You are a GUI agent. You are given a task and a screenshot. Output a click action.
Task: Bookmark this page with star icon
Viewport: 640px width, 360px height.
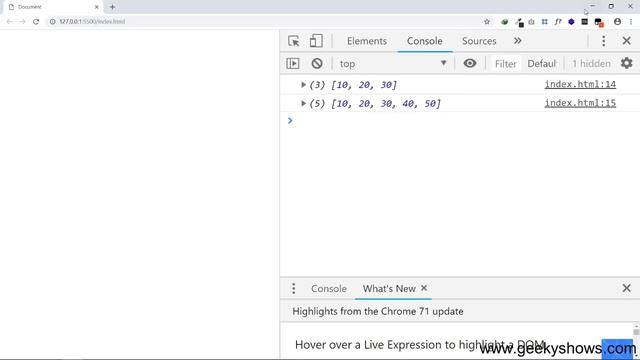pyautogui.click(x=487, y=22)
